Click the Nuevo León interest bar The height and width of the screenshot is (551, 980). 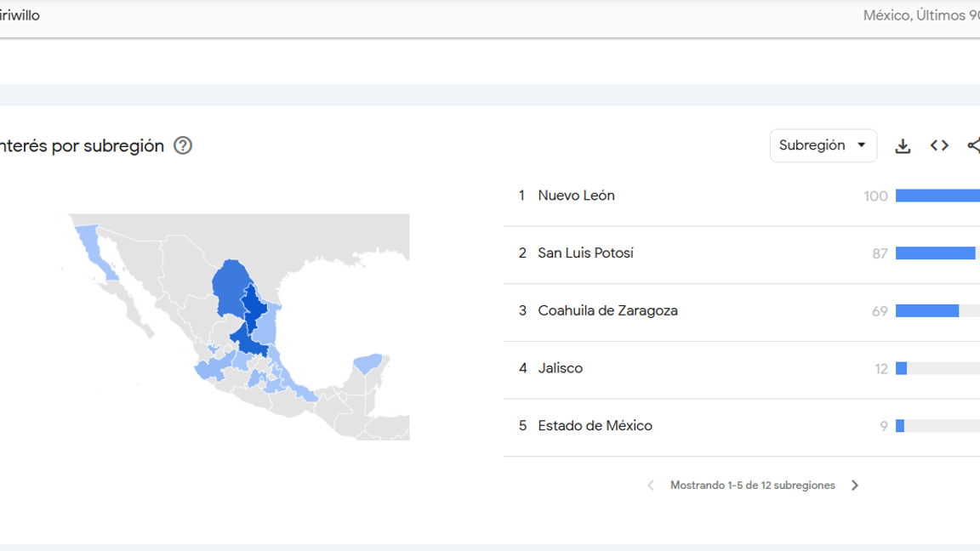click(x=936, y=196)
